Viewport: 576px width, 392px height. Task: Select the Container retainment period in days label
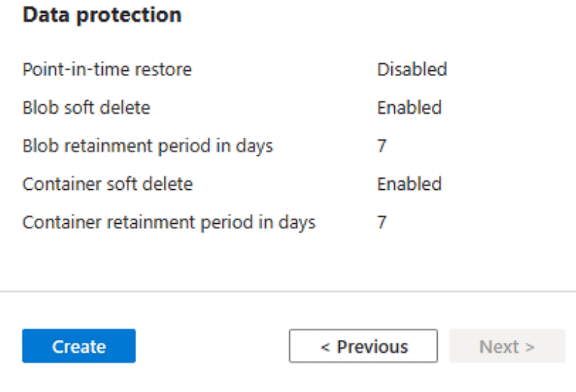[169, 222]
